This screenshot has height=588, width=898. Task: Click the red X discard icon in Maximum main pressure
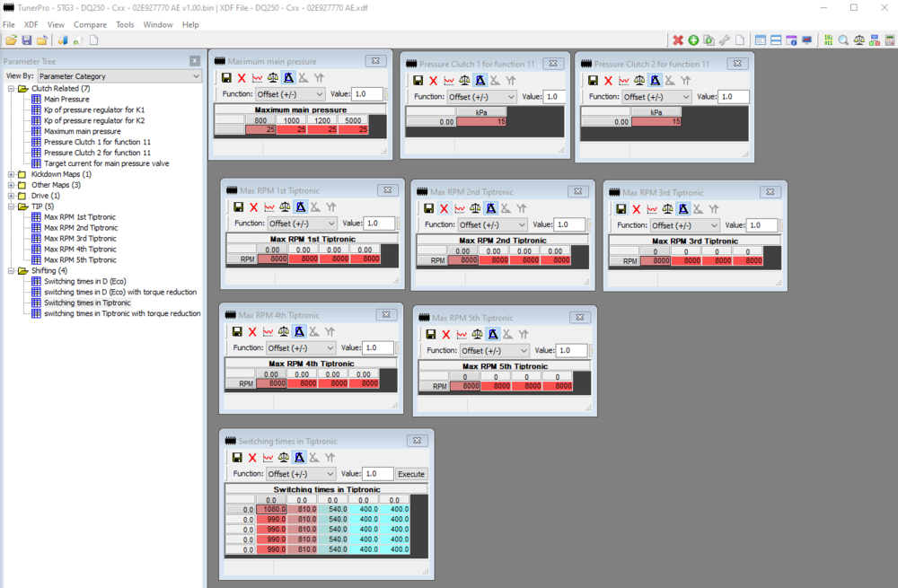(241, 79)
